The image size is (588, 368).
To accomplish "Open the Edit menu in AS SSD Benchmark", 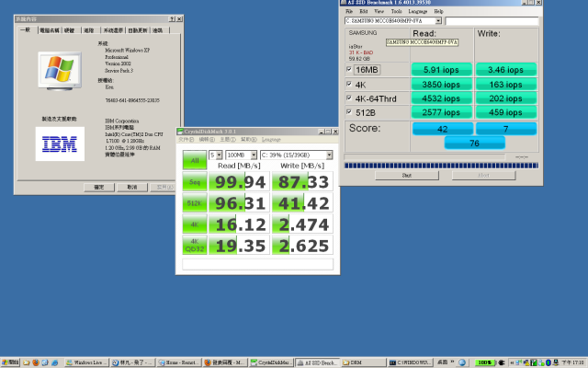I will click(x=363, y=11).
